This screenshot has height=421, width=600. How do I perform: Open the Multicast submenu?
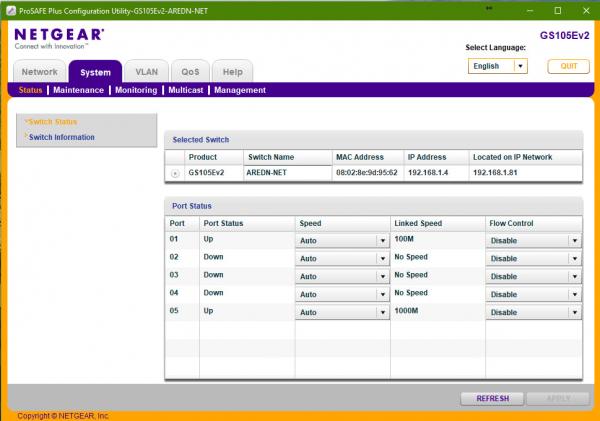[x=186, y=90]
